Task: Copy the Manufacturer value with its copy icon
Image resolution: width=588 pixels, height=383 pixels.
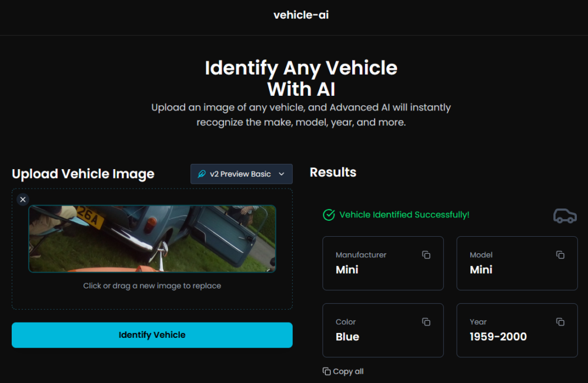Action: 426,255
